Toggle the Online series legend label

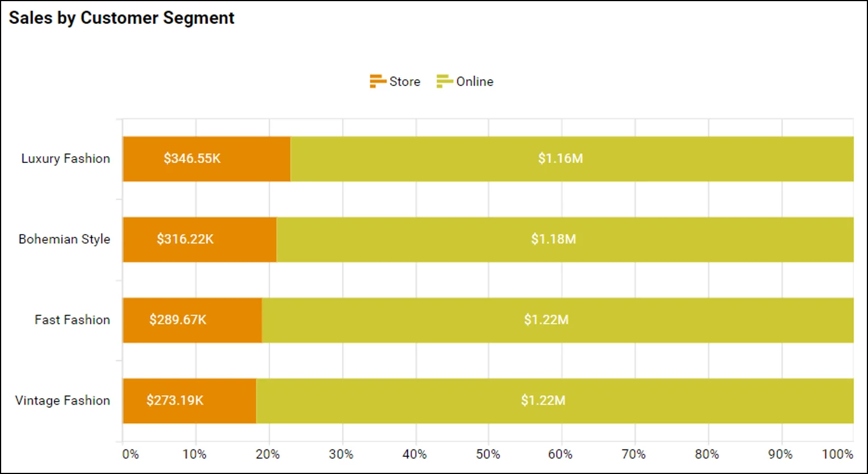(474, 81)
